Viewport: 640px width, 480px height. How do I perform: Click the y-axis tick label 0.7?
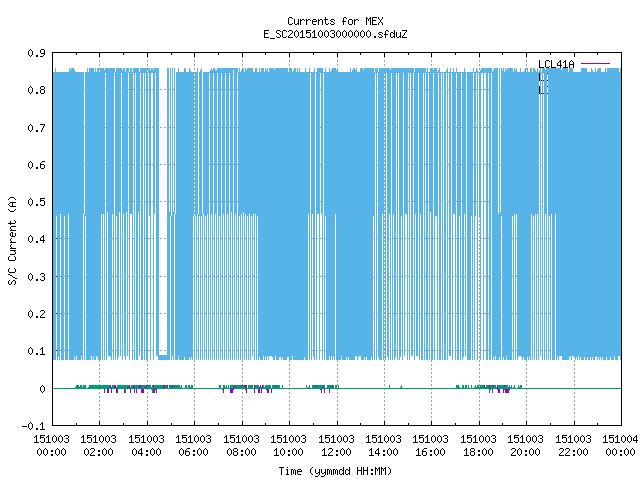point(36,128)
